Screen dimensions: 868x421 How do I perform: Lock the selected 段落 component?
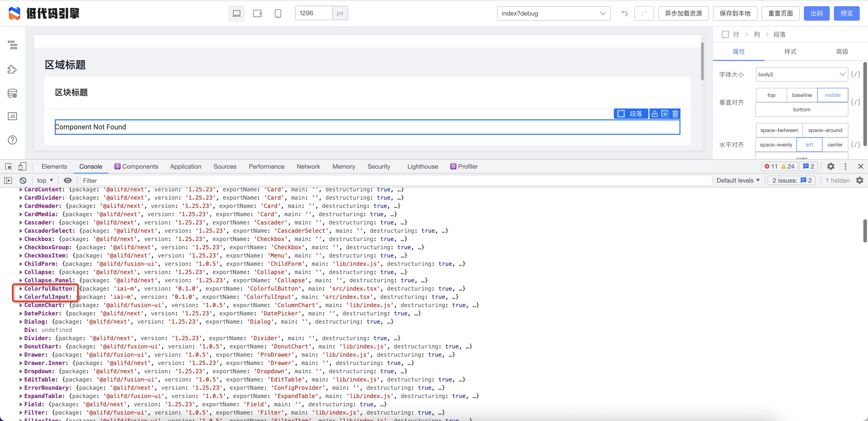click(x=655, y=113)
